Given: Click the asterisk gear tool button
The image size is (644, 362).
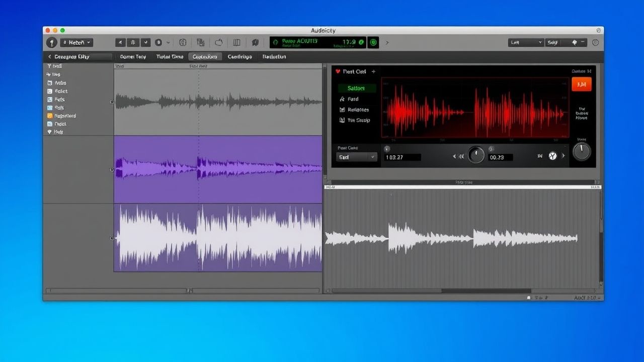Looking at the screenshot, I should click(x=133, y=43).
